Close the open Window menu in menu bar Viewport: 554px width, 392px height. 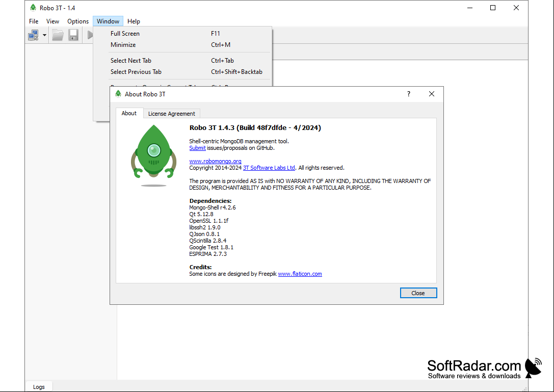tap(108, 21)
